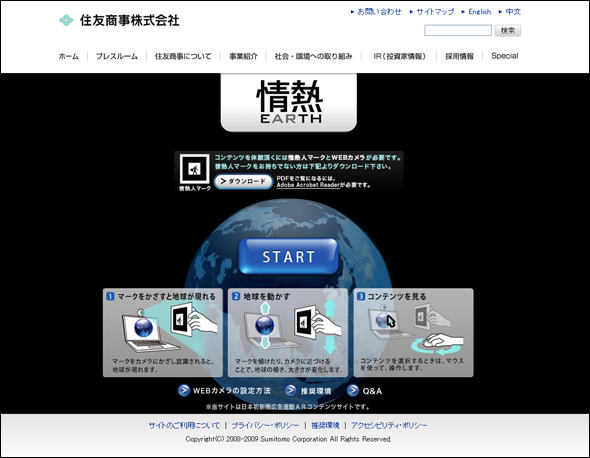
Task: Click the 検索 search button
Action: 508,30
